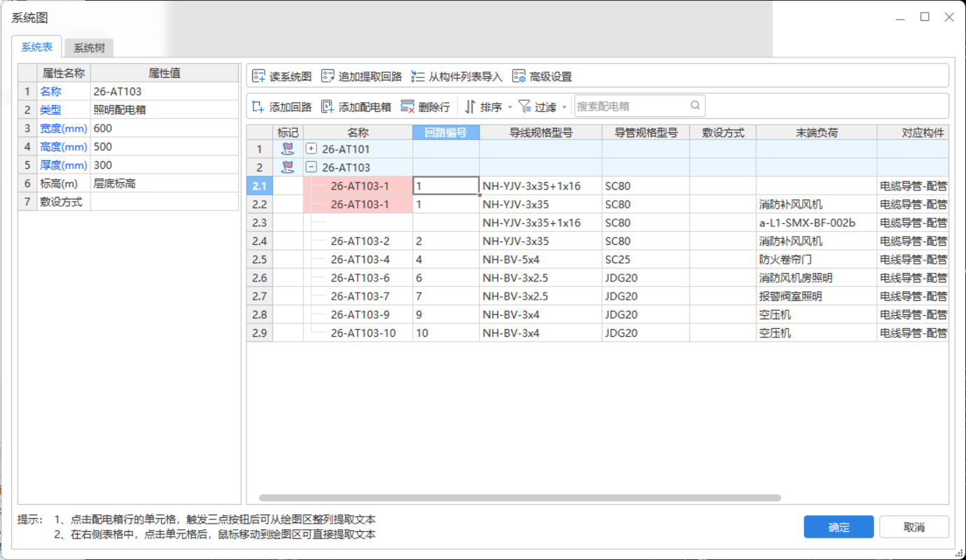
Task: Click 添加回路 to add a circuit
Action: click(282, 107)
